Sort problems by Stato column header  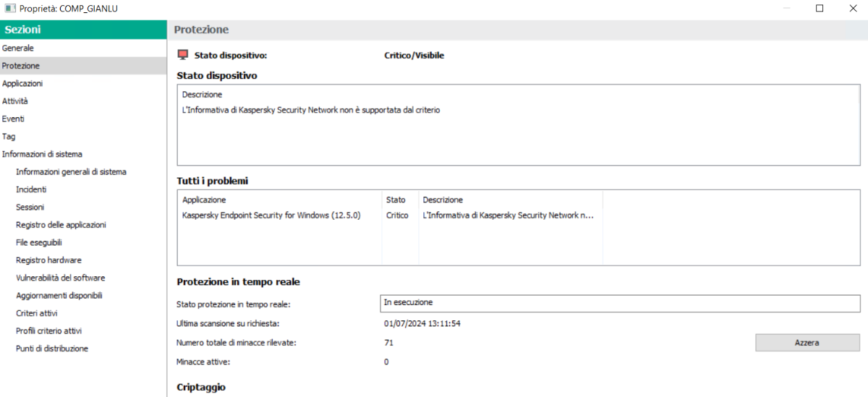(x=396, y=200)
